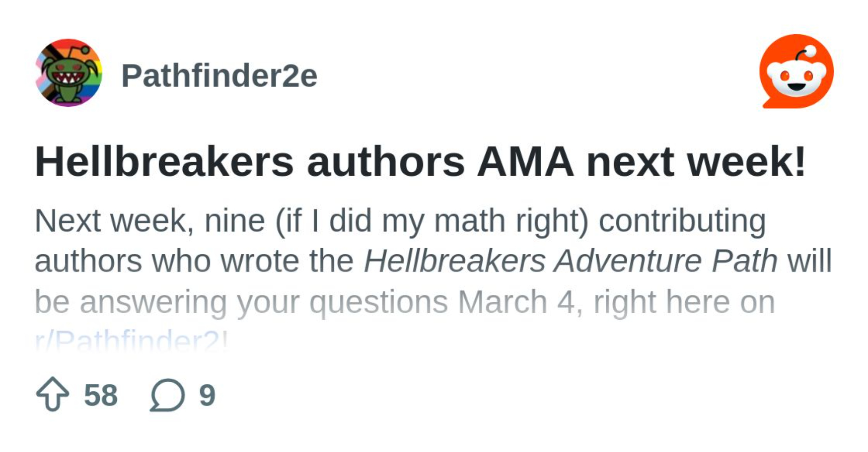This screenshot has height=452, width=868.
Task: Open the Hellbreakers authors AMA post title
Action: 420,162
